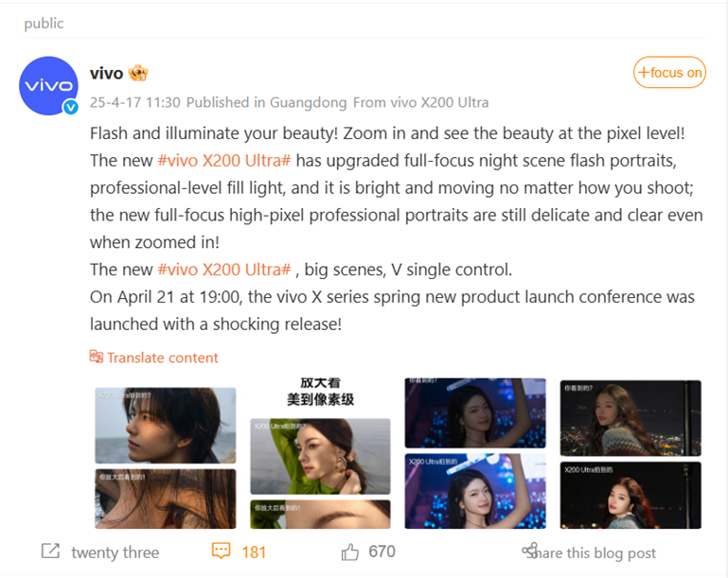This screenshot has width=728, height=578.
Task: Click the translate icon before Translate content
Action: pyautogui.click(x=97, y=357)
